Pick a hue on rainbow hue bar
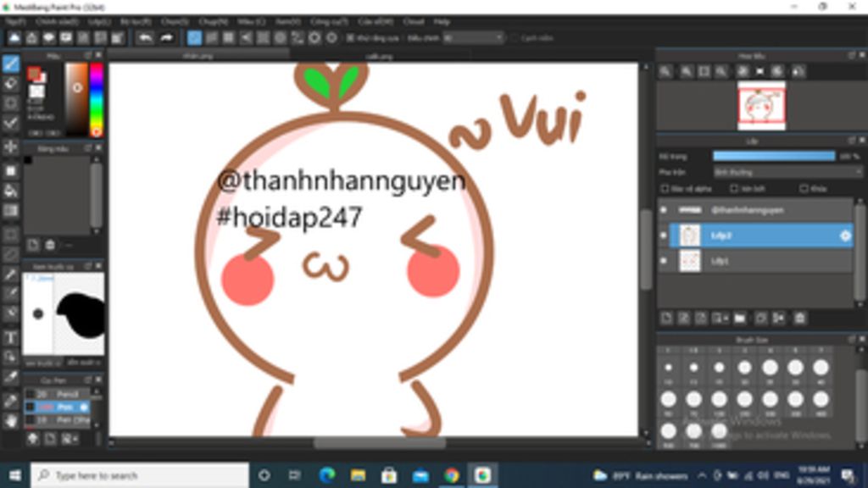 click(97, 99)
